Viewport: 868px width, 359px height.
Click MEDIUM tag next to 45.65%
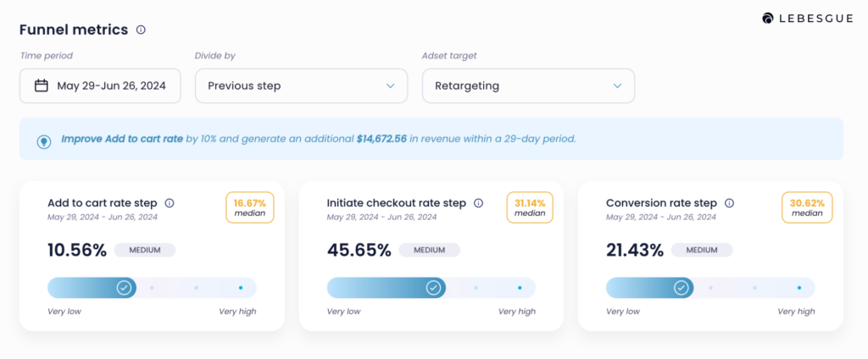[429, 250]
